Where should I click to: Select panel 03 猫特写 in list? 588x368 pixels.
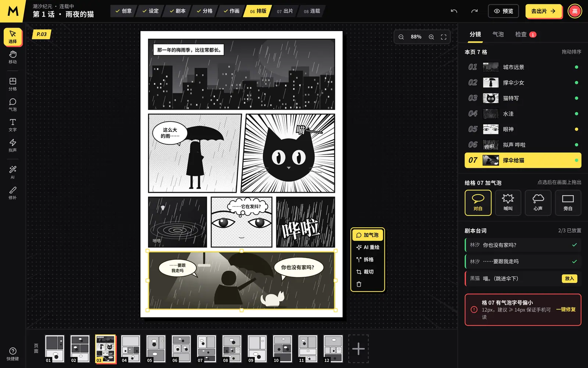pyautogui.click(x=523, y=98)
